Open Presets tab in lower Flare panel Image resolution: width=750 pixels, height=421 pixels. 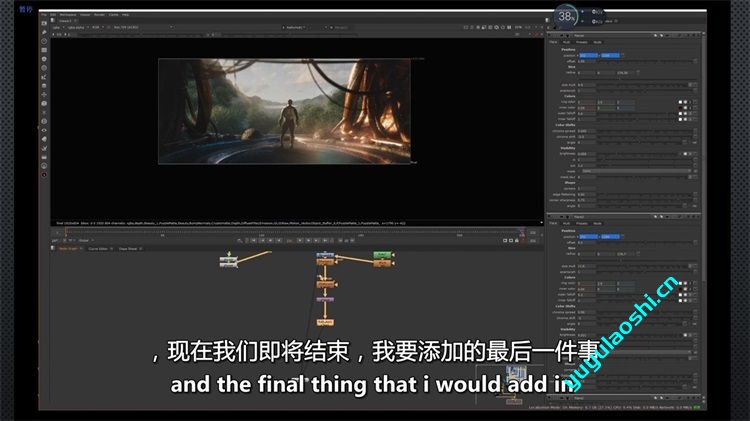click(x=582, y=223)
